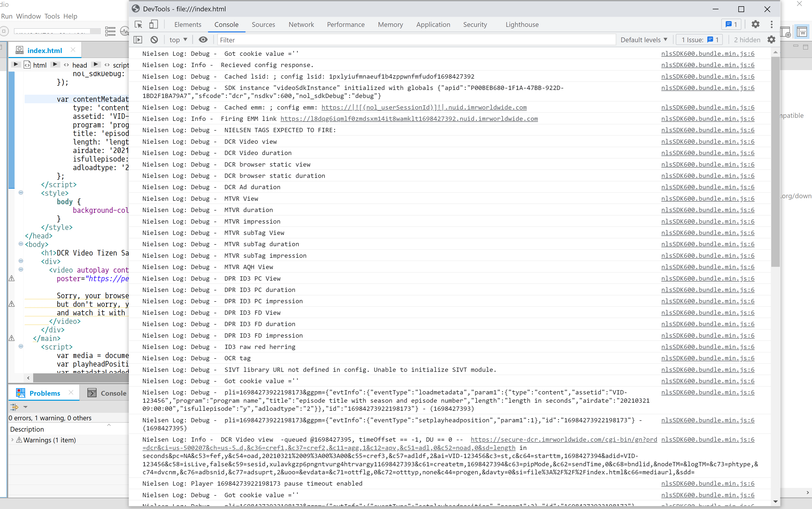Click editor horizontal scrollbar left arrow
This screenshot has height=509, width=812.
pos(28,378)
